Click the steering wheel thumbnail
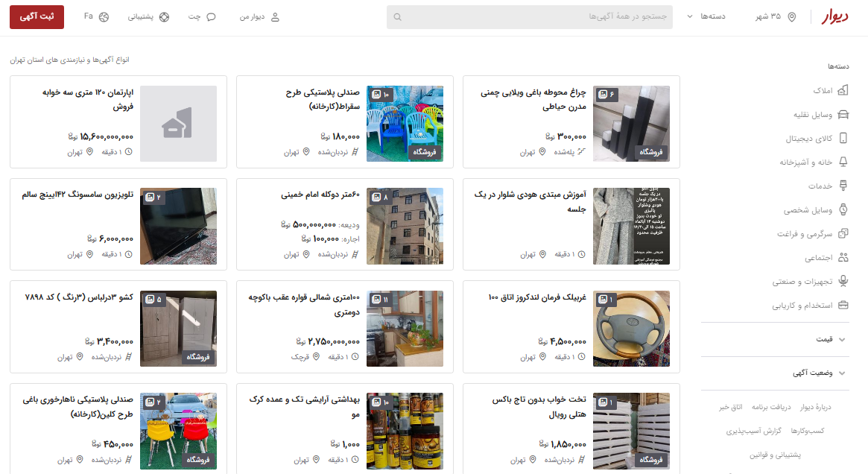 click(x=631, y=329)
